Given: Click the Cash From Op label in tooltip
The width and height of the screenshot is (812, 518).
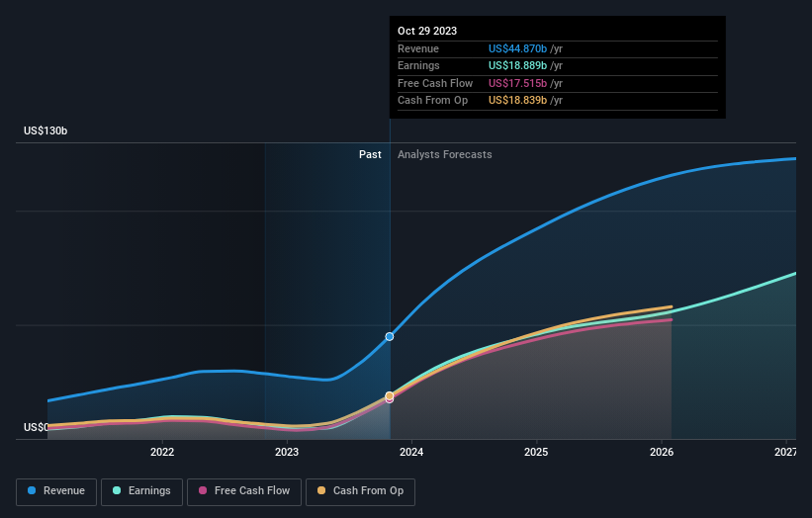Looking at the screenshot, I should click(x=432, y=101).
